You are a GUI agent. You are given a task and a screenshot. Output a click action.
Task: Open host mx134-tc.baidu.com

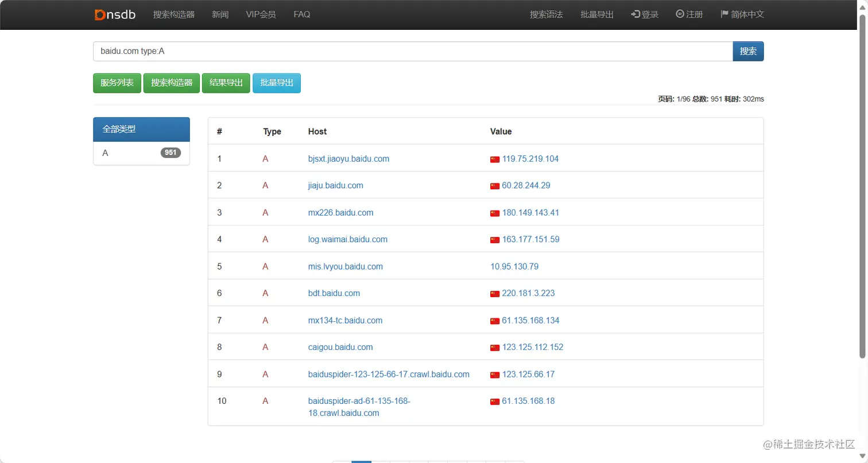345,320
